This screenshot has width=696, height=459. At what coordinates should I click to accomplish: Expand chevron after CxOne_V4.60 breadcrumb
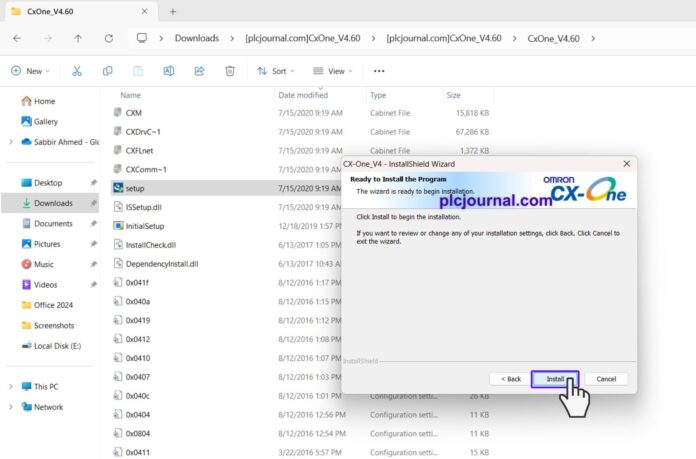pyautogui.click(x=593, y=39)
